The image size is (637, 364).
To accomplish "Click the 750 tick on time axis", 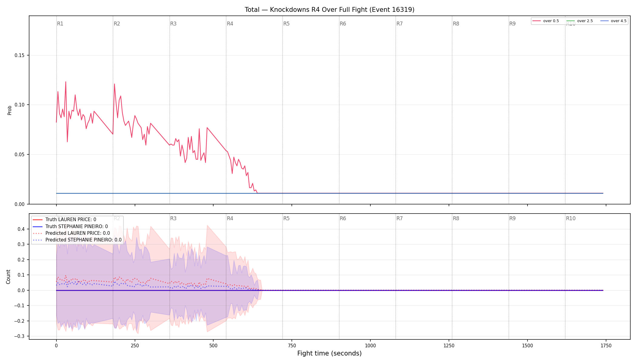I will click(x=292, y=345).
